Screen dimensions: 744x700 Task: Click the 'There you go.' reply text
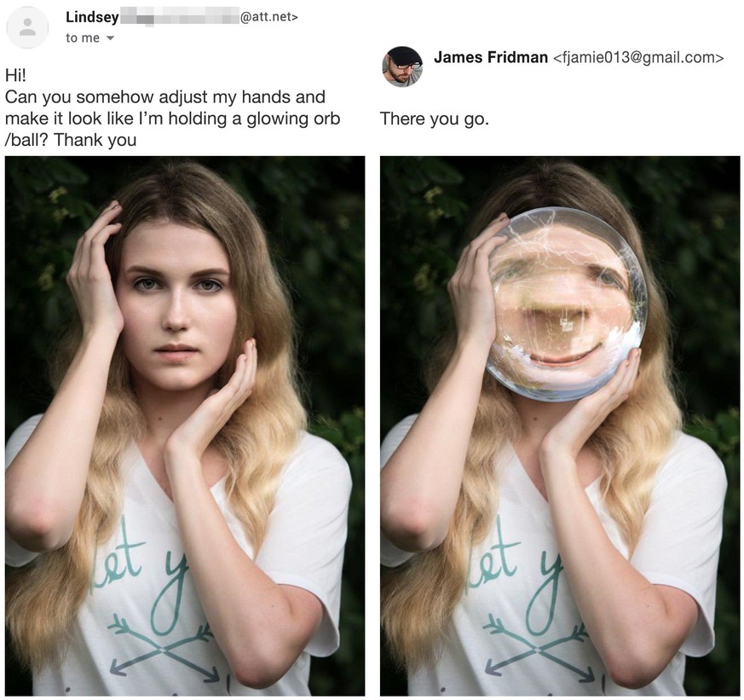(434, 119)
